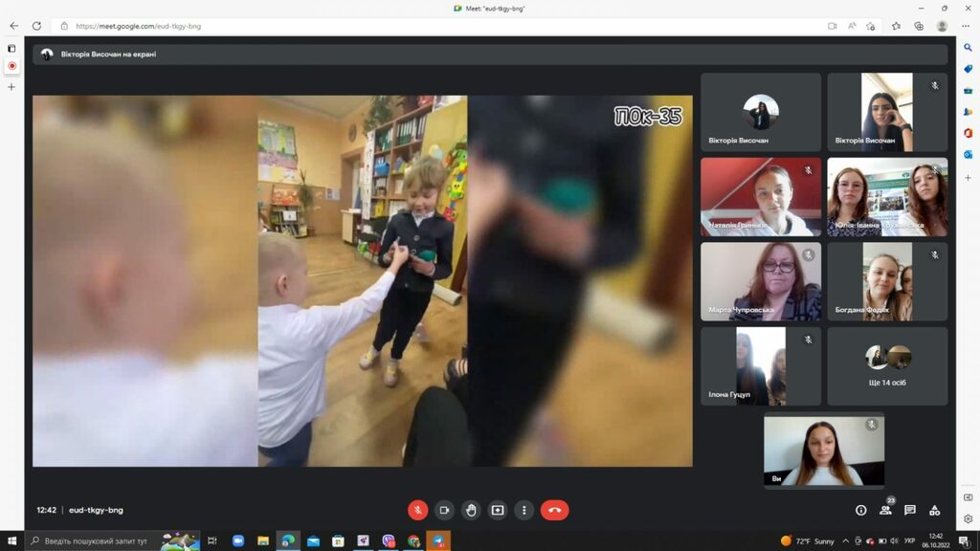Toggle the camera button
This screenshot has width=980, height=551.
(444, 510)
